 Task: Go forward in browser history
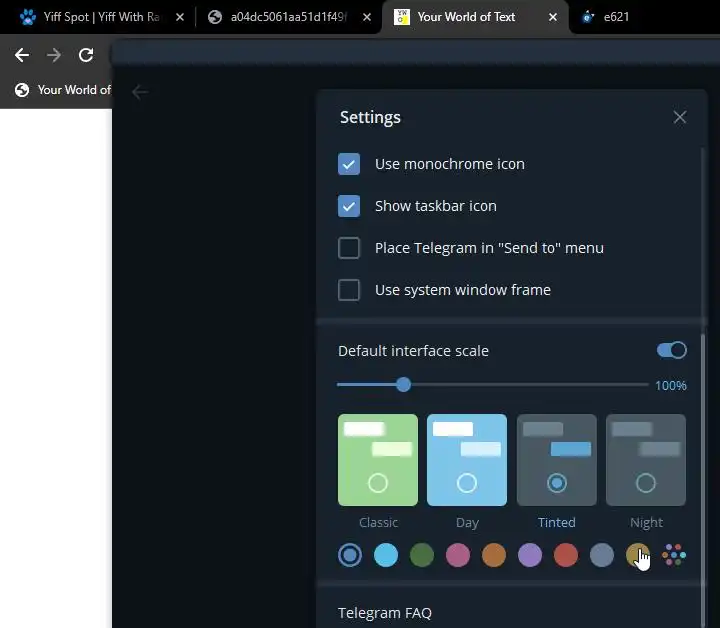(x=54, y=55)
